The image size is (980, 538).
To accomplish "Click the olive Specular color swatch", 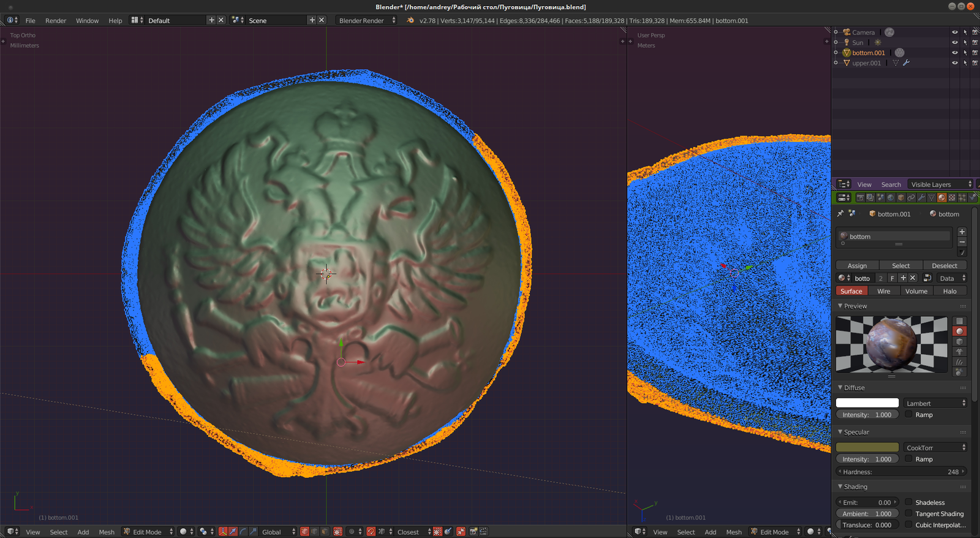I will point(867,447).
